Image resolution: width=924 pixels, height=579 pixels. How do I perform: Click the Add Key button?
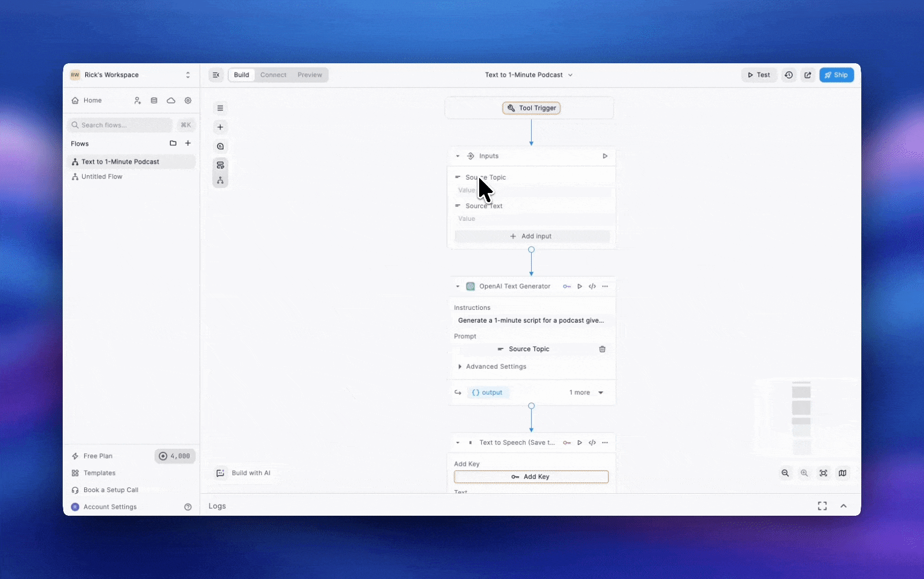[531, 477]
